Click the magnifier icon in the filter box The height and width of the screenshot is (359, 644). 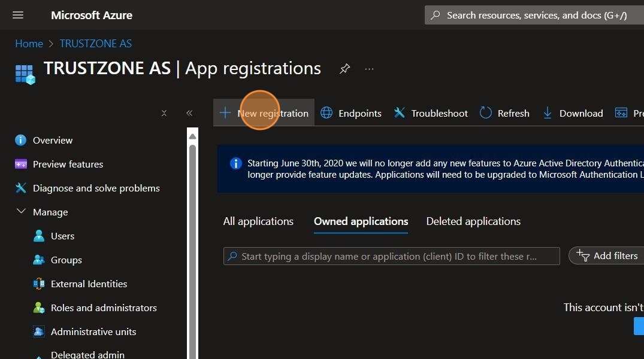click(x=232, y=256)
